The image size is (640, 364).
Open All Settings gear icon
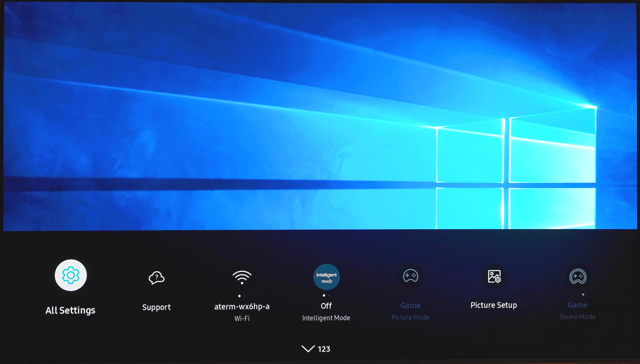[x=71, y=275]
